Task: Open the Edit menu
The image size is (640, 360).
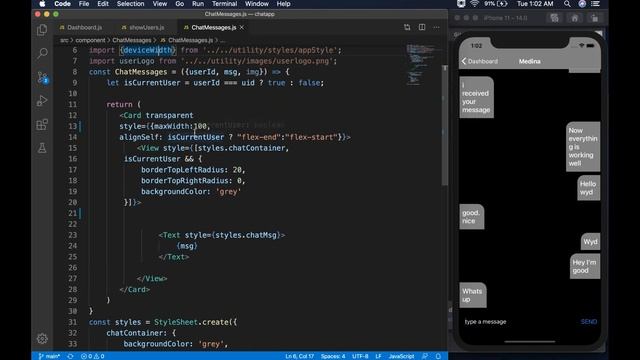Action: (x=103, y=4)
